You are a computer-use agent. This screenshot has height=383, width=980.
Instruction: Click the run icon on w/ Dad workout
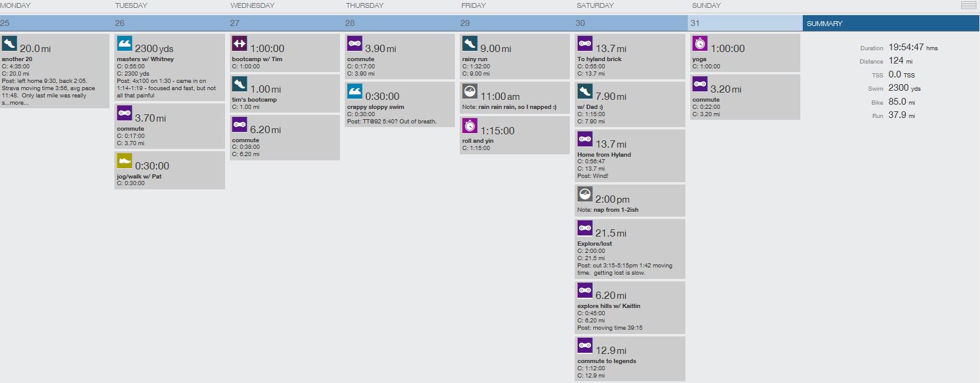[x=585, y=91]
